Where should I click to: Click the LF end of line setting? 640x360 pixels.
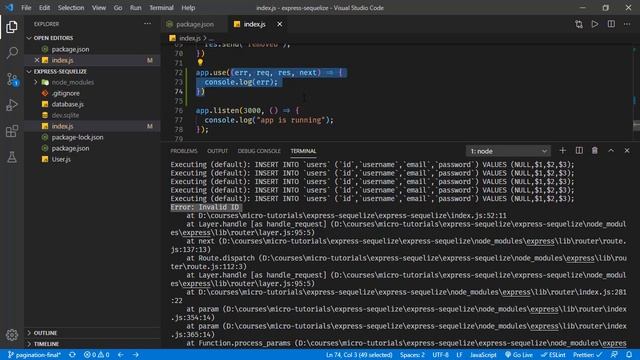[459, 355]
